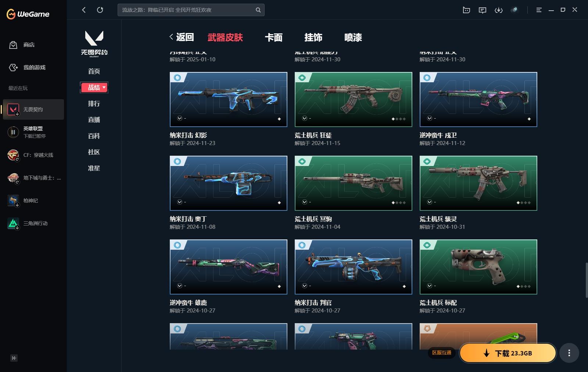Focus the top search input field
The height and width of the screenshot is (372, 588).
[x=187, y=10]
